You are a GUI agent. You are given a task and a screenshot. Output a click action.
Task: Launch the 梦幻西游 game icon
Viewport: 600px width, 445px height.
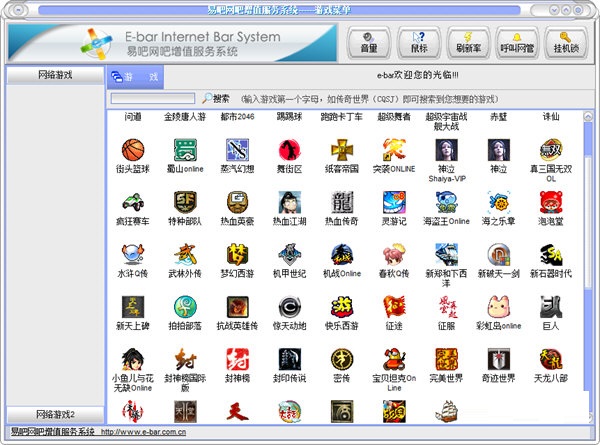237,254
